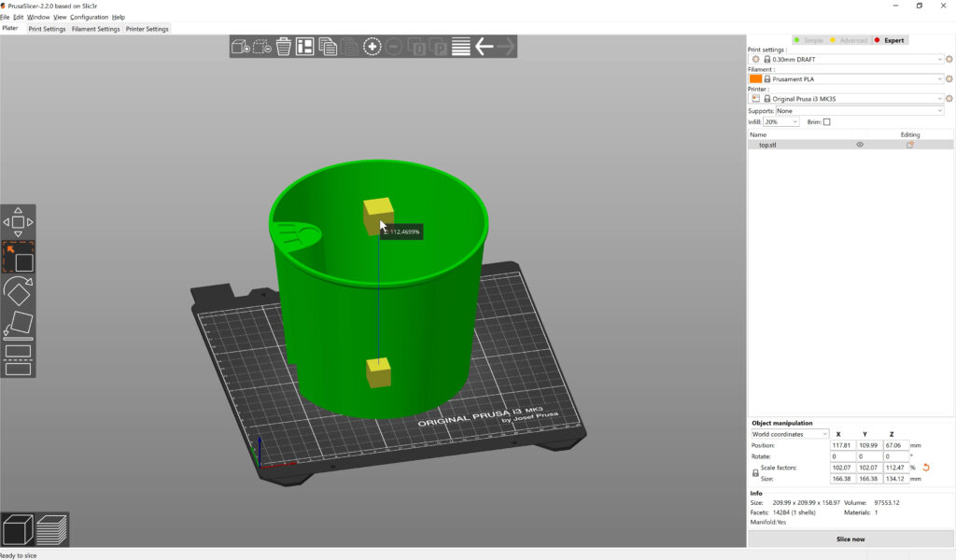
Task: Click the Position Z field showing 67.06
Action: click(895, 445)
